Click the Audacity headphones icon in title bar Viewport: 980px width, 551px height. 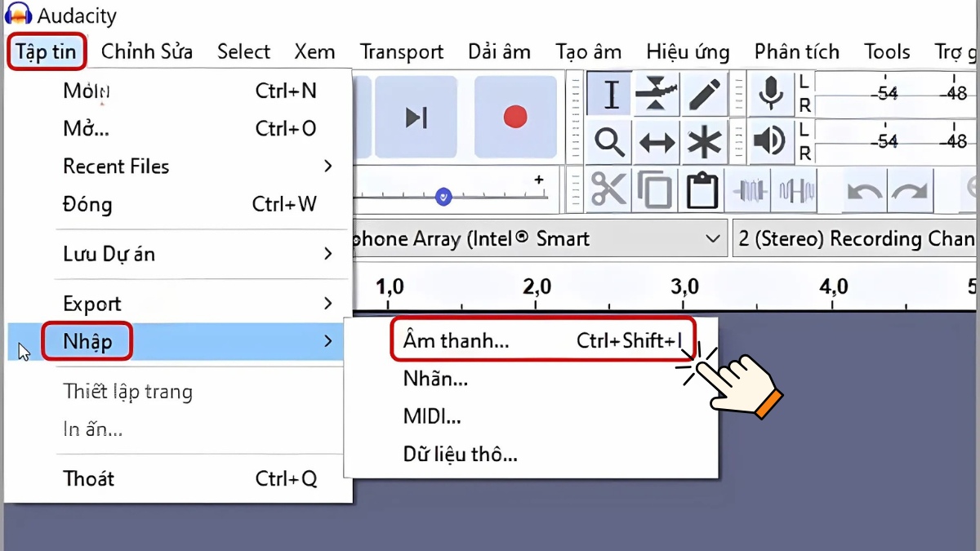(18, 15)
